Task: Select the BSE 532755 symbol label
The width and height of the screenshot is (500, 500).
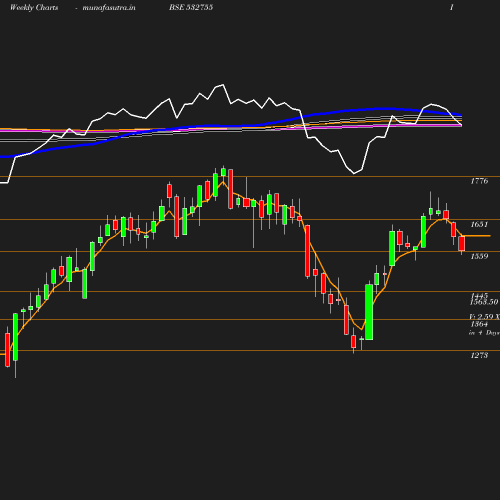Action: click(x=191, y=7)
